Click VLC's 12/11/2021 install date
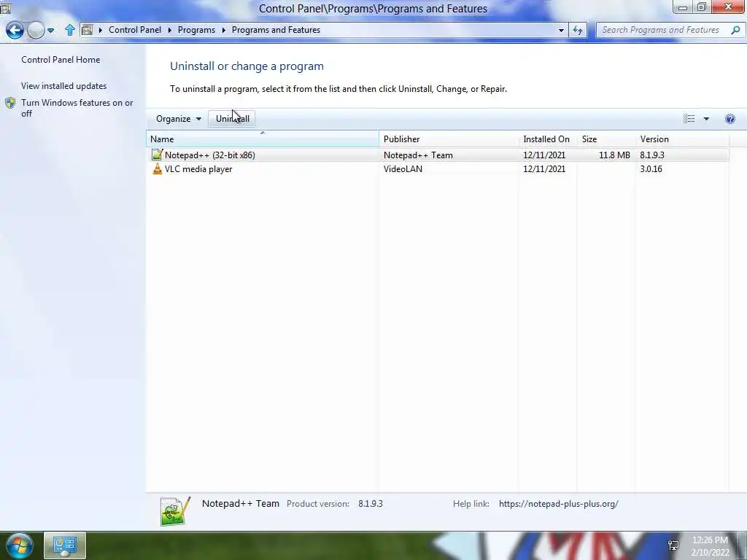 pos(544,169)
